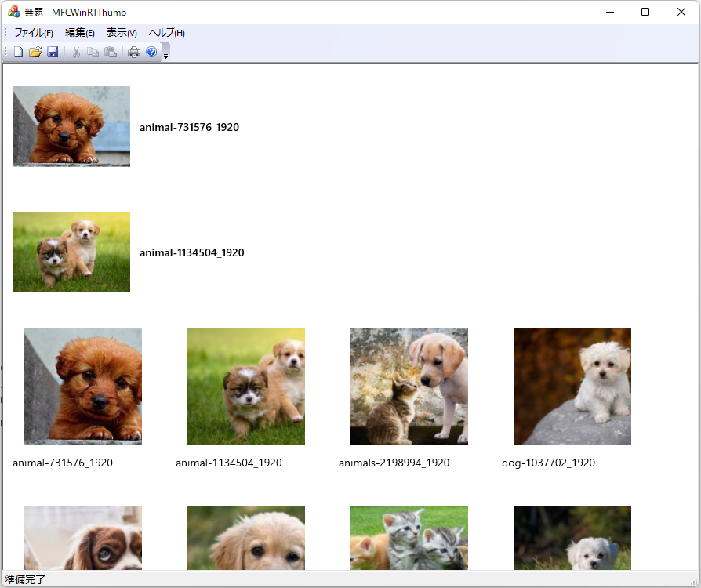
Task: Select the golden puppy face thumbnail in bottom row
Action: (x=246, y=538)
